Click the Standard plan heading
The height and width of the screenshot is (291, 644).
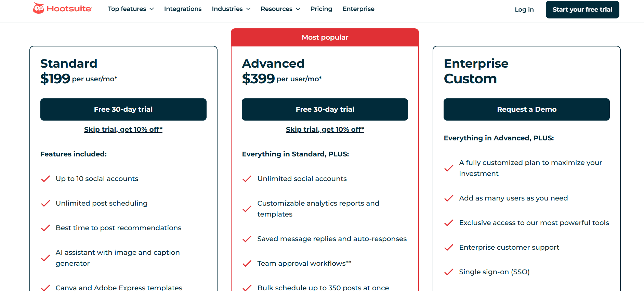(69, 64)
